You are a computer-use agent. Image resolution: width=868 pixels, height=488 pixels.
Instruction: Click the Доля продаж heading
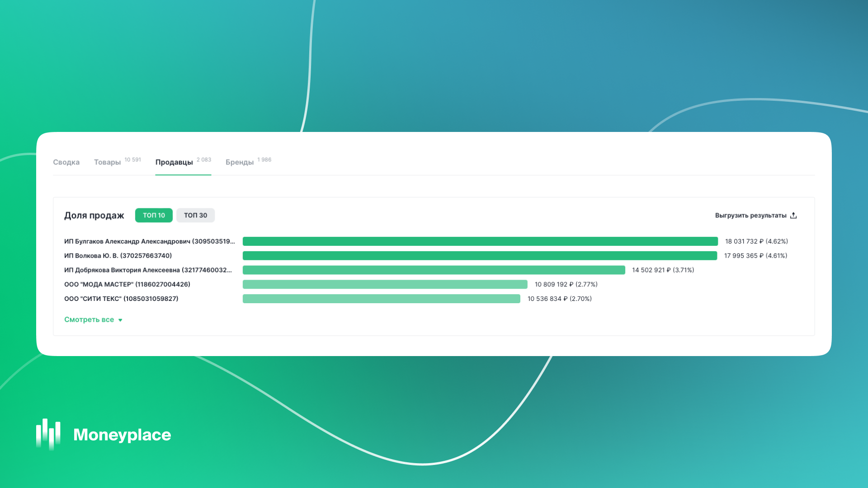tap(94, 216)
